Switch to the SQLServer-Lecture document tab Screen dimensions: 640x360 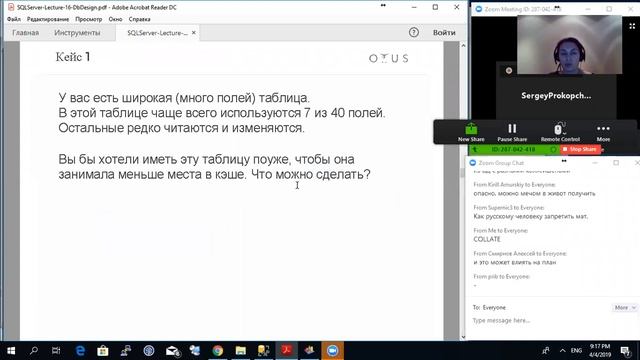[157, 33]
